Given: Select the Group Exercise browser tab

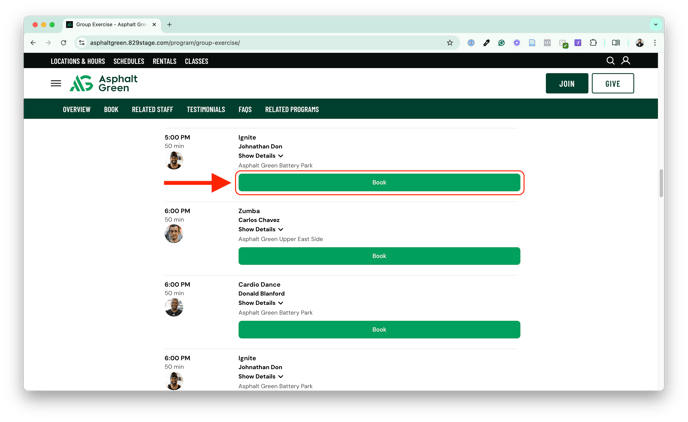Looking at the screenshot, I should point(111,25).
